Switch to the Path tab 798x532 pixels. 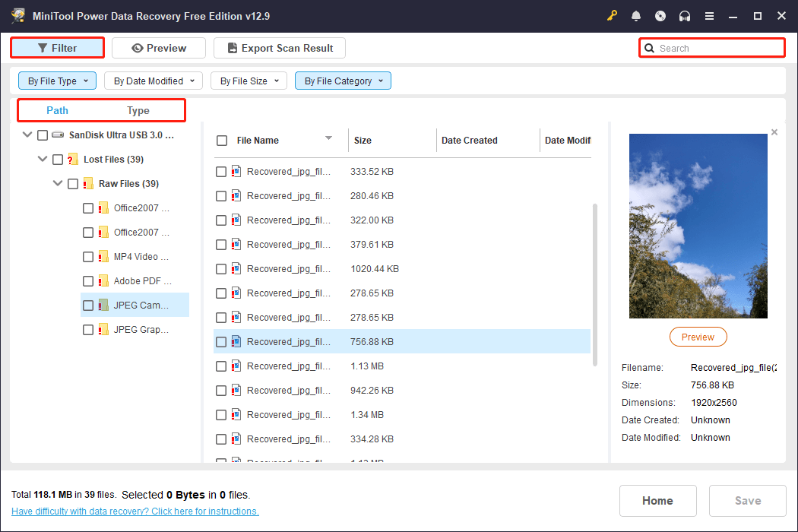[57, 110]
